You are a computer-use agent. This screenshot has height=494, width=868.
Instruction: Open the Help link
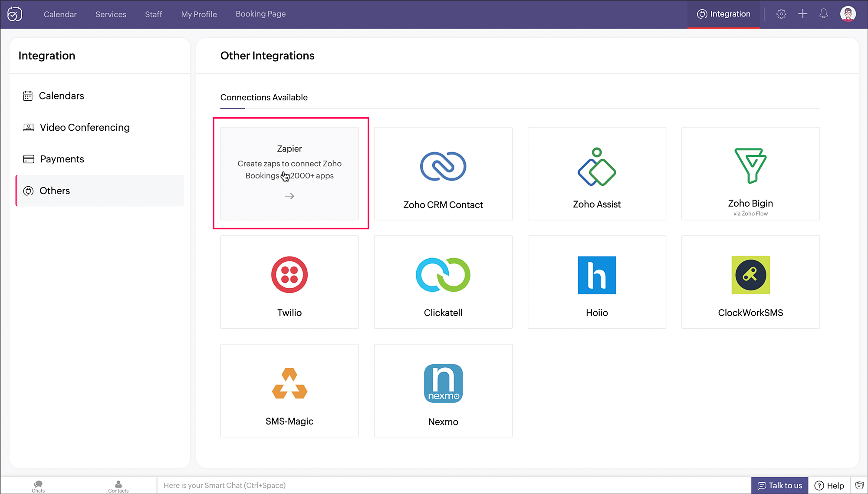point(829,485)
